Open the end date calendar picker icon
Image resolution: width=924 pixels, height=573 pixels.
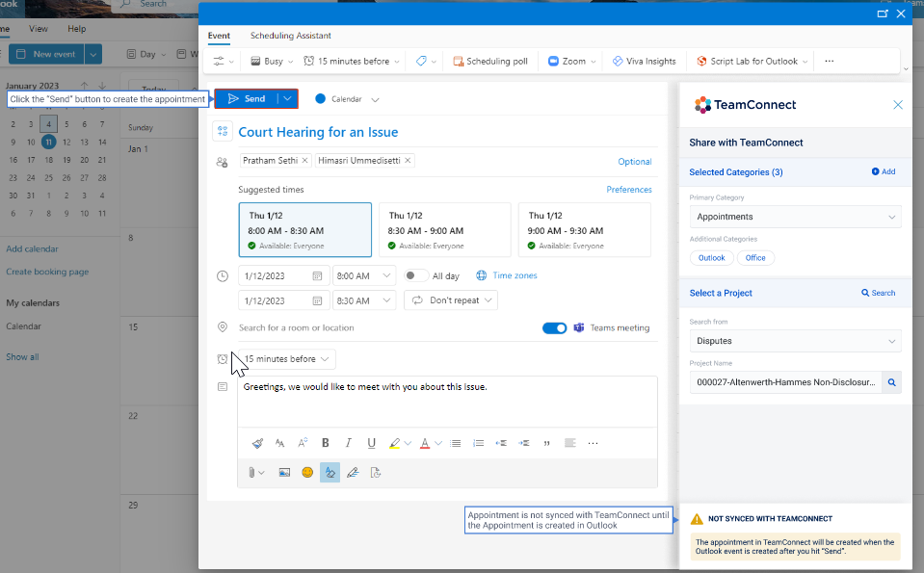point(317,300)
